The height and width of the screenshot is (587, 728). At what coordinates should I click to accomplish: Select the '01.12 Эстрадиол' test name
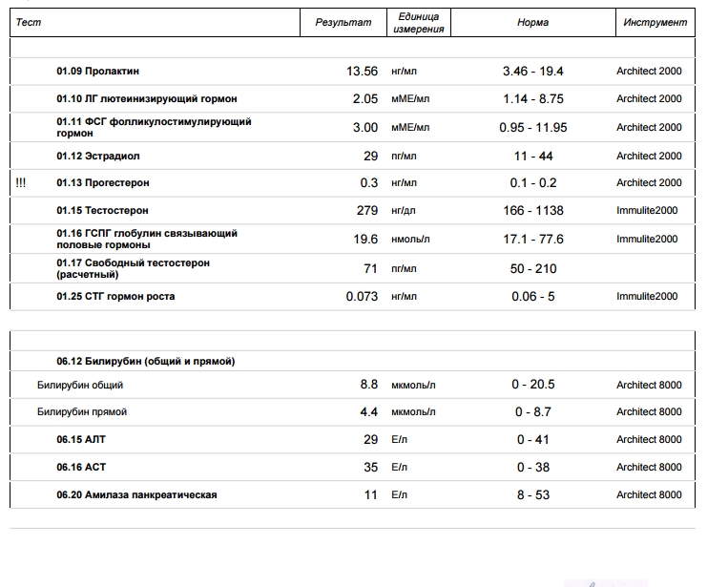[x=97, y=156]
